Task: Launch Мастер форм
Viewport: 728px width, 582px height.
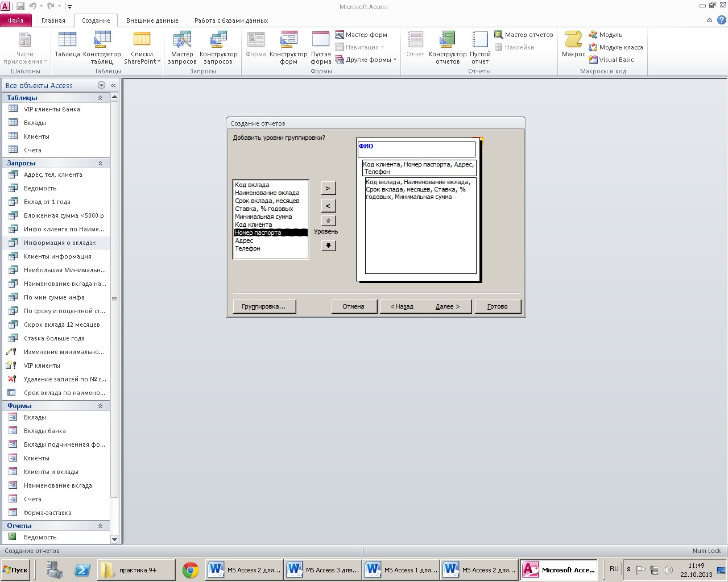Action: (361, 35)
